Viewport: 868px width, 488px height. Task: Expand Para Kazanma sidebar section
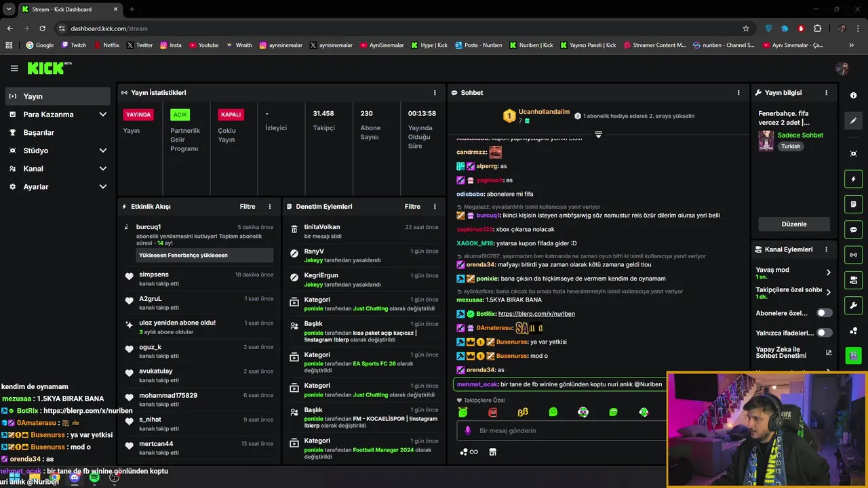point(103,115)
